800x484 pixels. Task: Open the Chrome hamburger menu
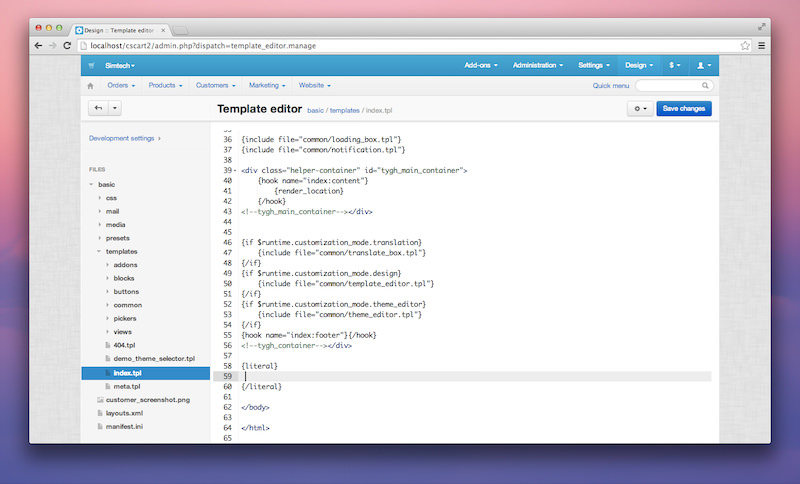(x=762, y=46)
